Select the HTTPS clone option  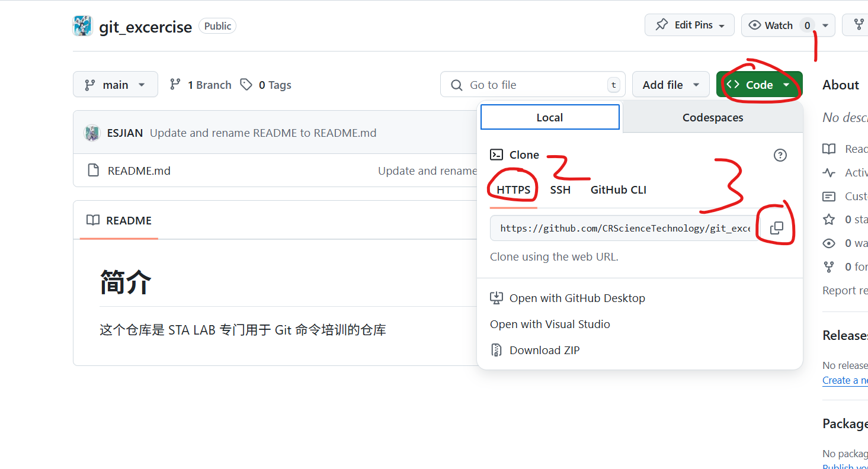click(514, 190)
